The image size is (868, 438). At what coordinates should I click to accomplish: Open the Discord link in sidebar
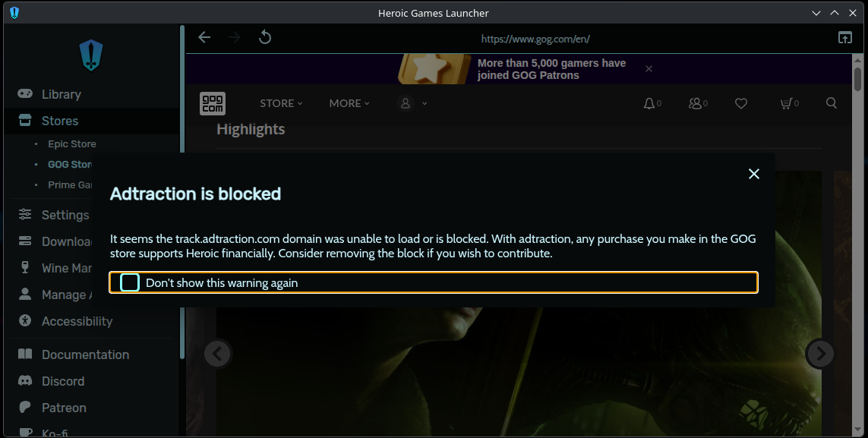[x=62, y=381]
